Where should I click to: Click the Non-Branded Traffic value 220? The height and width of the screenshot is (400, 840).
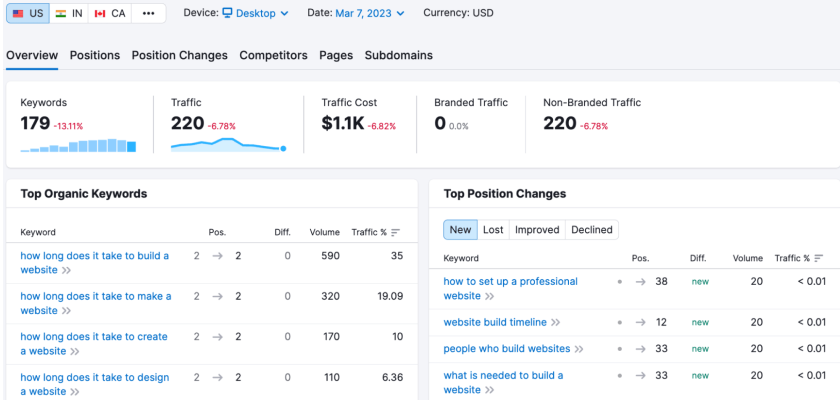click(560, 123)
